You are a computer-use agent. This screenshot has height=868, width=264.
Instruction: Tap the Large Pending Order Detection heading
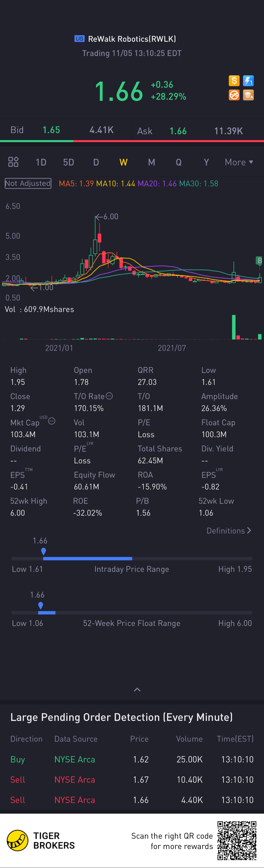[x=121, y=717]
